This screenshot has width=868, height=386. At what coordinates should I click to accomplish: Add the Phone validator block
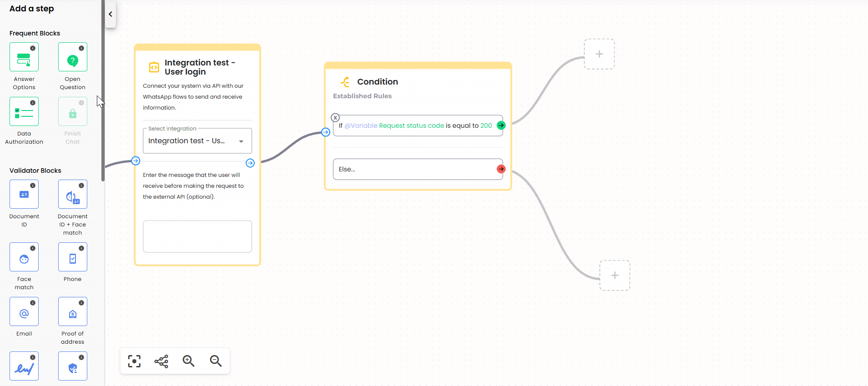click(73, 257)
